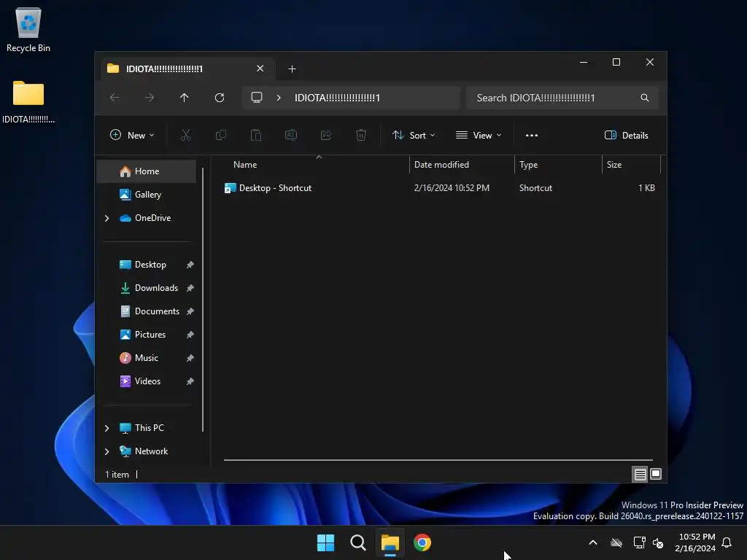Screen dimensions: 747x560
Task: Click the Delete trash icon
Action: 361,135
